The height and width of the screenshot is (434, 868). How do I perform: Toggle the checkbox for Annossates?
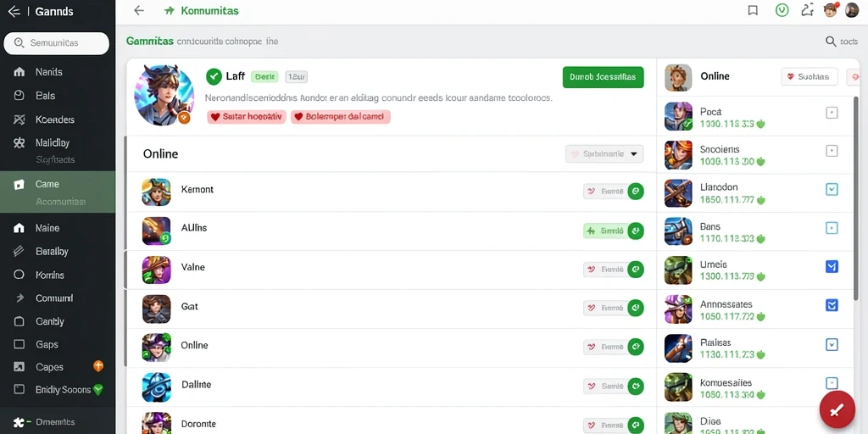tap(832, 305)
